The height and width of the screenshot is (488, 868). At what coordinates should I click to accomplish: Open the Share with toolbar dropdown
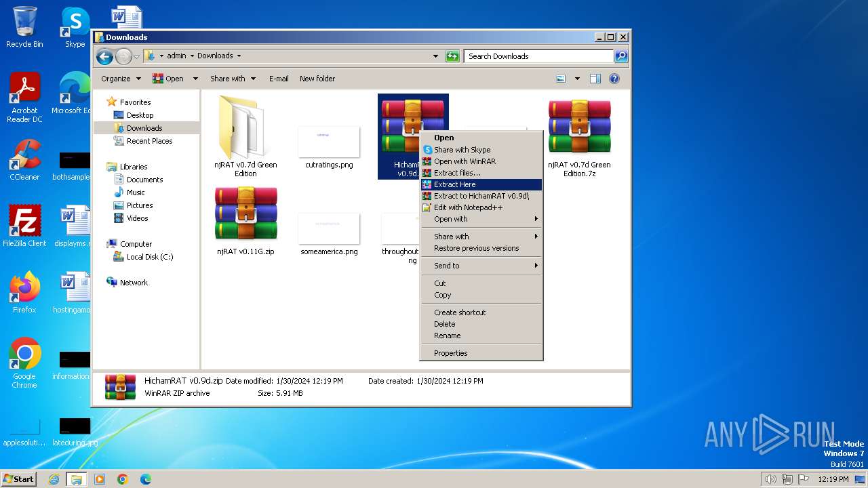coord(233,79)
